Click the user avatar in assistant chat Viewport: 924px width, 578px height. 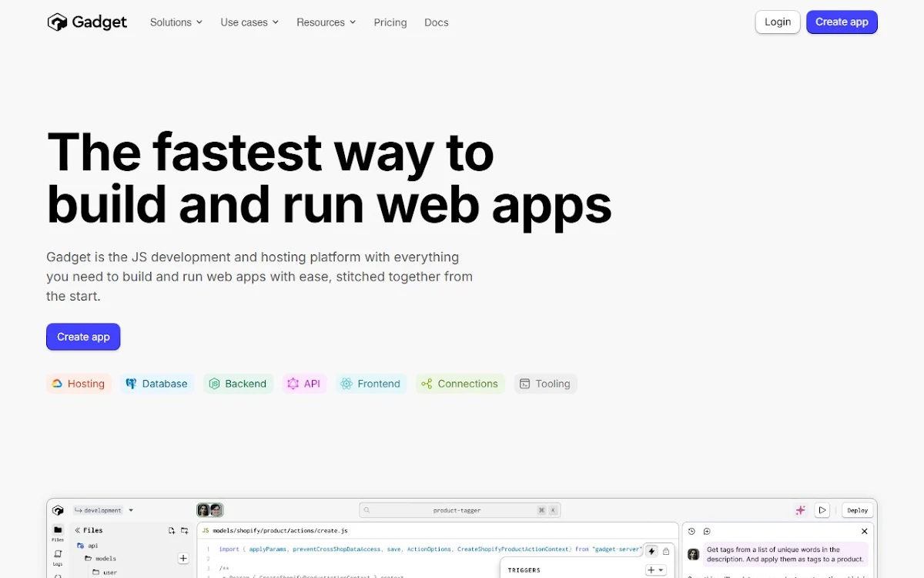coord(694,554)
